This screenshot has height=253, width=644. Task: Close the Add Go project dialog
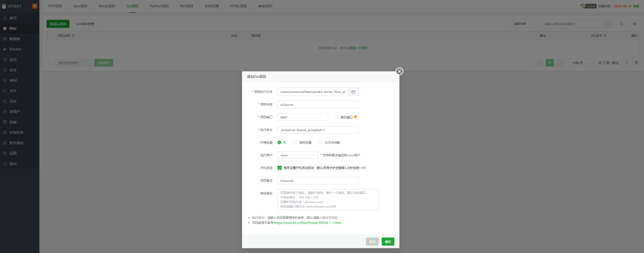coord(399,72)
